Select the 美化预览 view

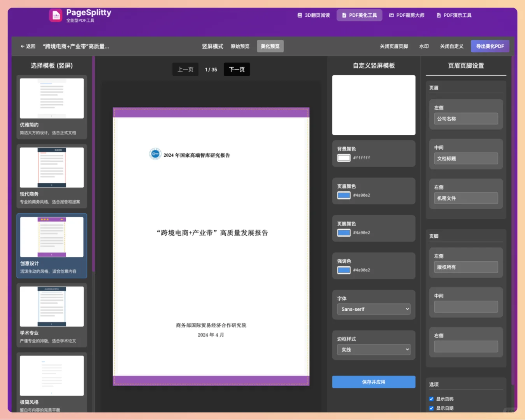[270, 46]
